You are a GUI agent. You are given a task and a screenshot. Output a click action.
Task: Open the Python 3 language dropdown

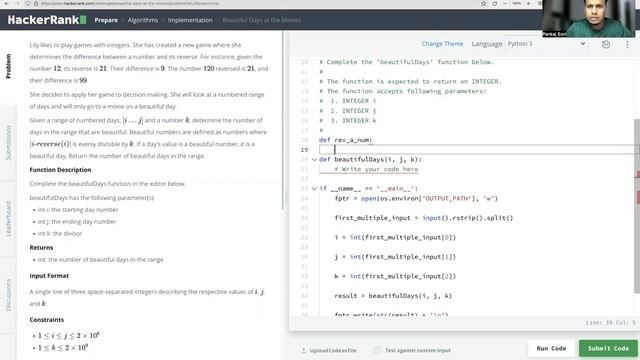click(546, 44)
